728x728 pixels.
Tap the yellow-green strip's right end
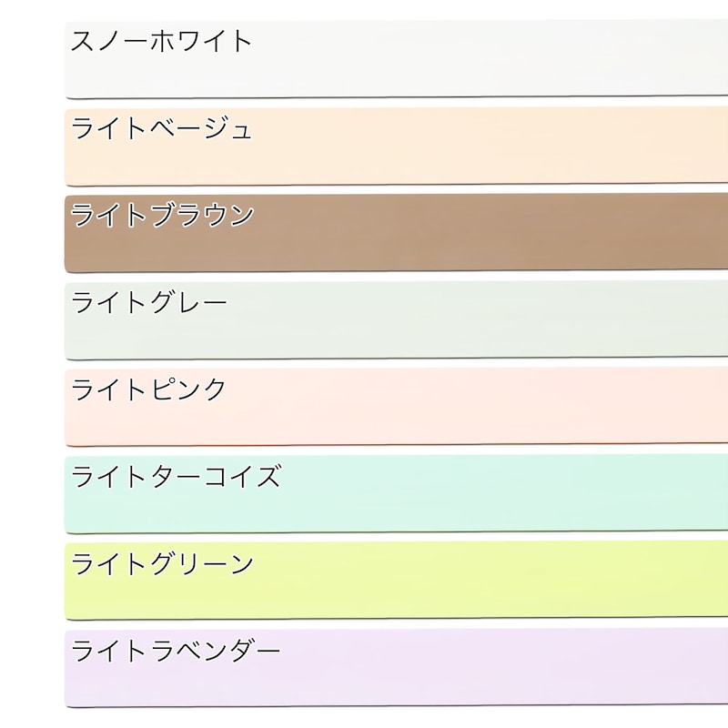pos(717,579)
